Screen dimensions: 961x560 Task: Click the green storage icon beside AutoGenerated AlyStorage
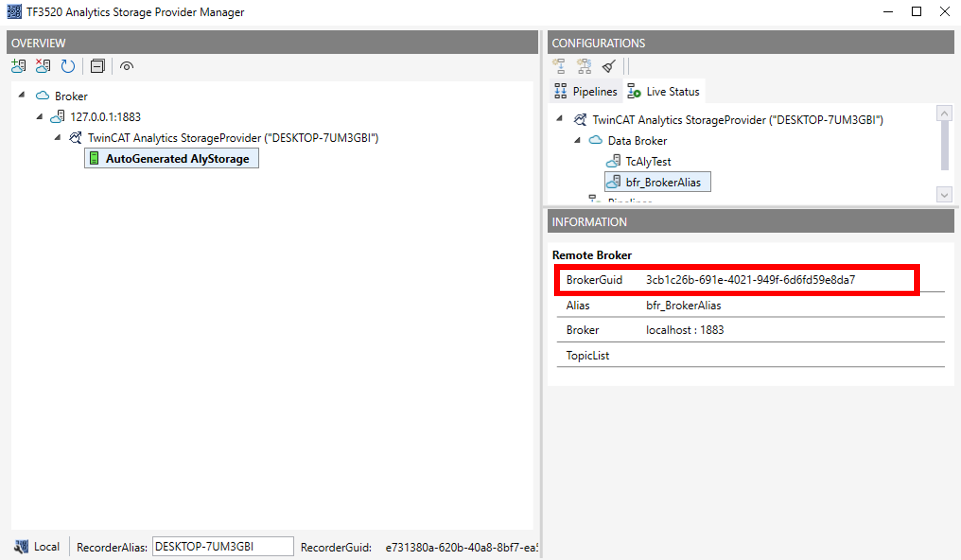94,158
